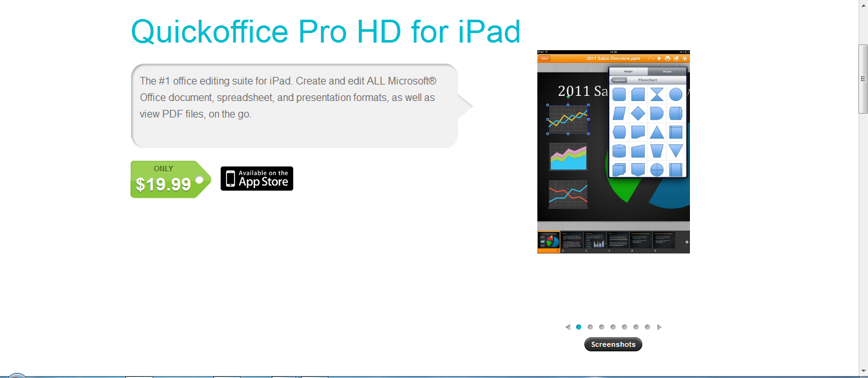Click the Screenshots button below the carousel
This screenshot has width=868, height=378.
coord(612,344)
